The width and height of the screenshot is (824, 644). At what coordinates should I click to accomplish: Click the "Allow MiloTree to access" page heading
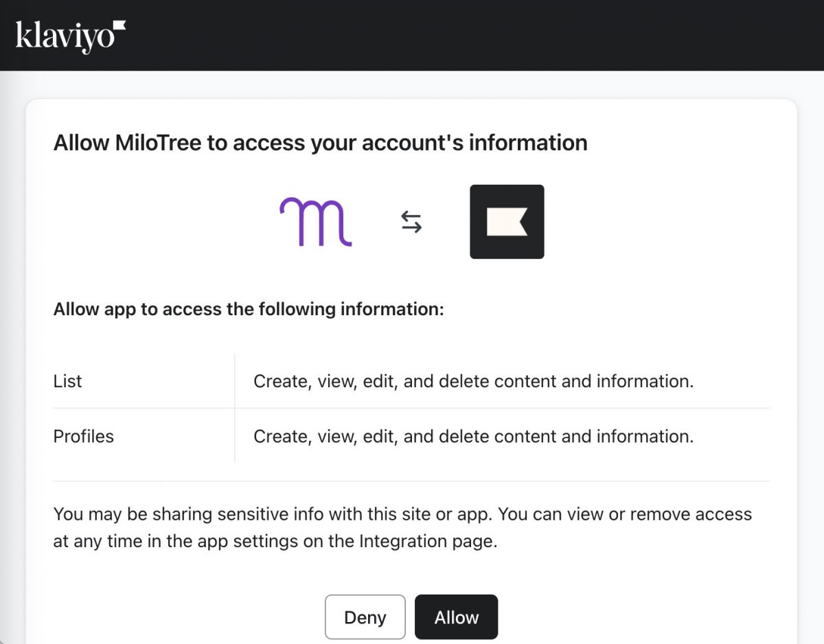click(320, 143)
